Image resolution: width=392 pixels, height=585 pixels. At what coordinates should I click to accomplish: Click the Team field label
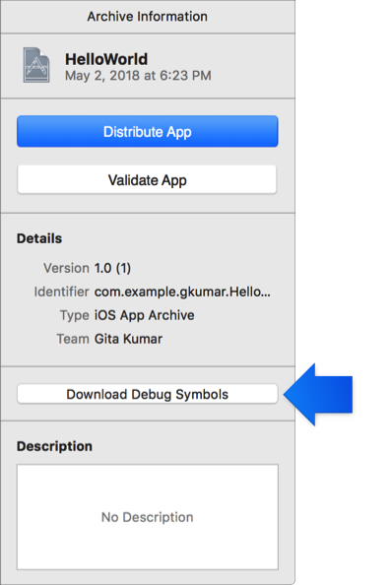(73, 339)
